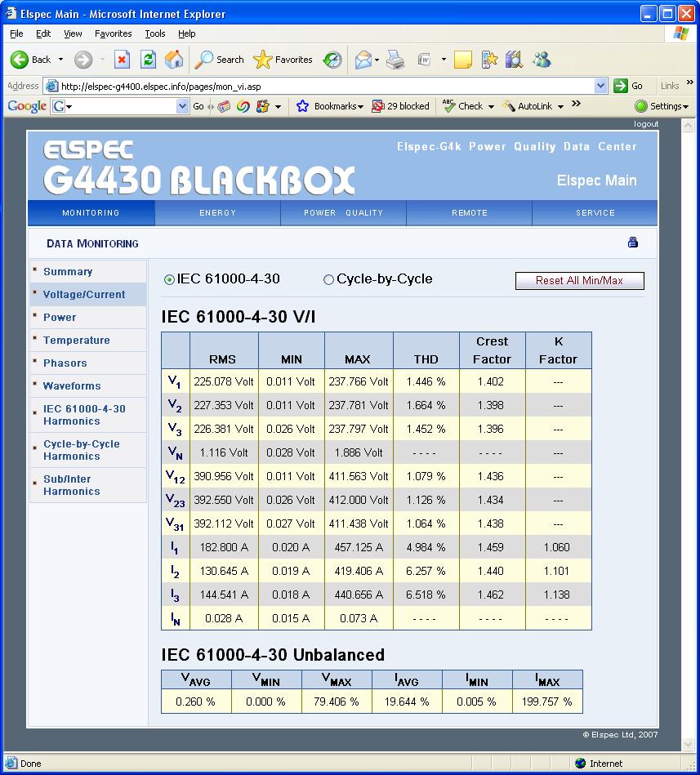Open the IEC 61000-4-30 Harmonics sidebar link
The width and height of the screenshot is (700, 775).
[84, 415]
